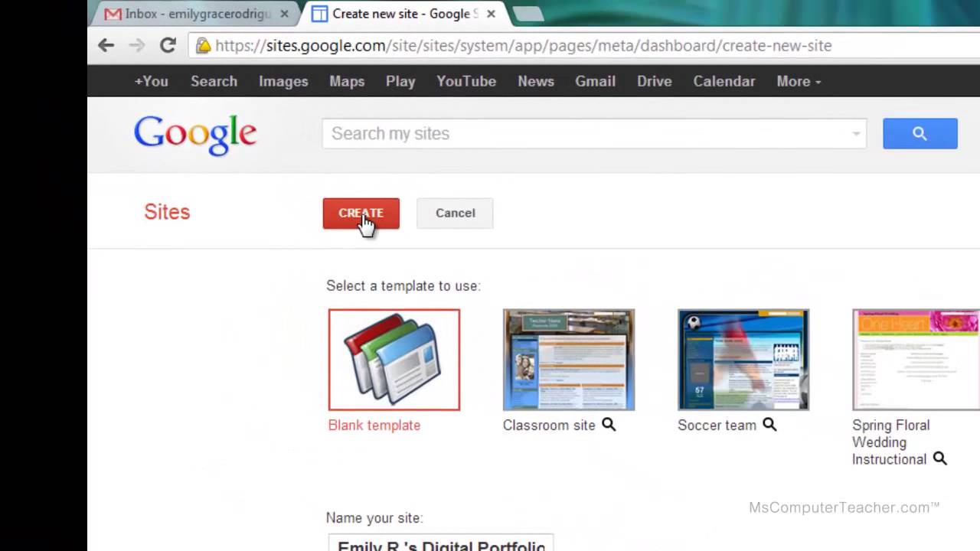Viewport: 980px width, 551px height.
Task: Select the Spring Floral Wedding thumbnail
Action: tap(916, 360)
